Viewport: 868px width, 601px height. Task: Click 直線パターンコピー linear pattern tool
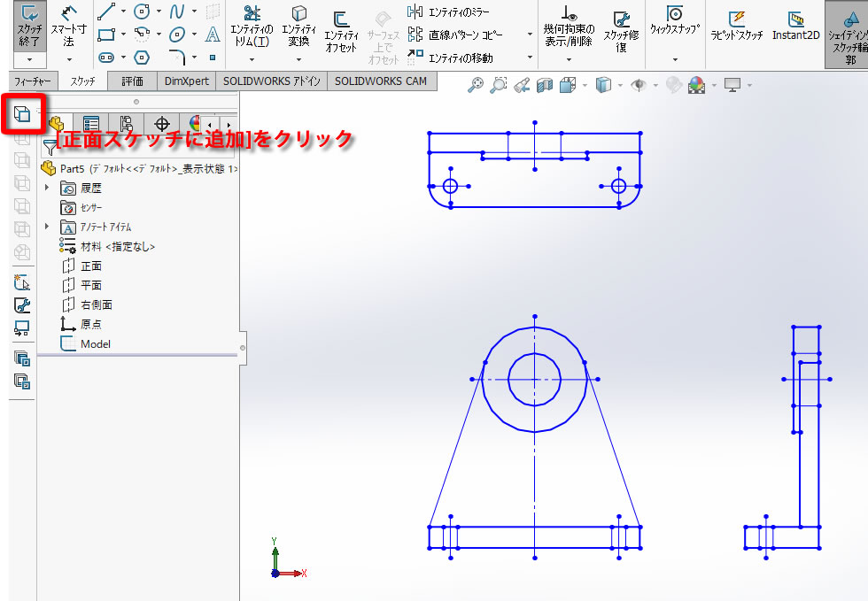455,35
